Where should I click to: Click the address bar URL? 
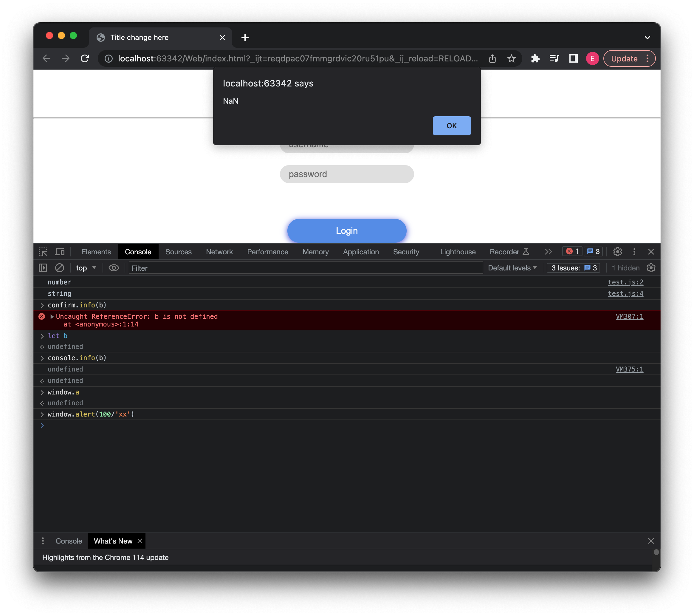pos(298,58)
